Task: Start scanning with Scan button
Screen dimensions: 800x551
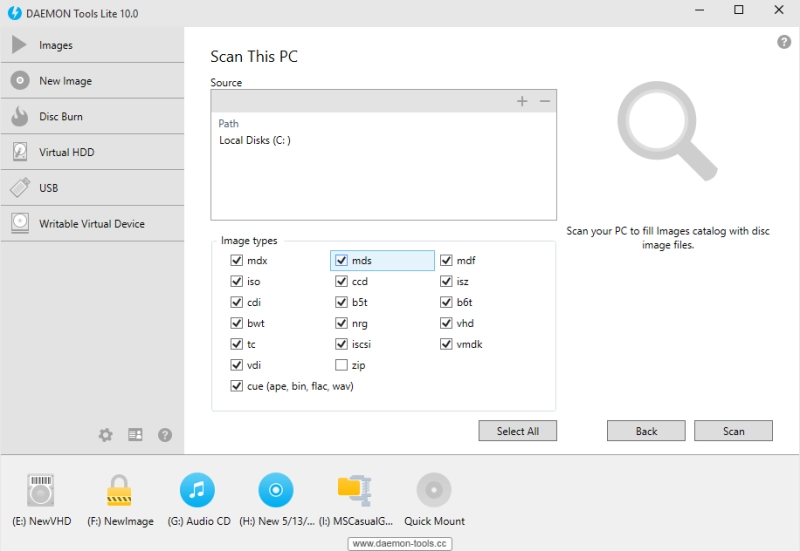Action: point(734,431)
